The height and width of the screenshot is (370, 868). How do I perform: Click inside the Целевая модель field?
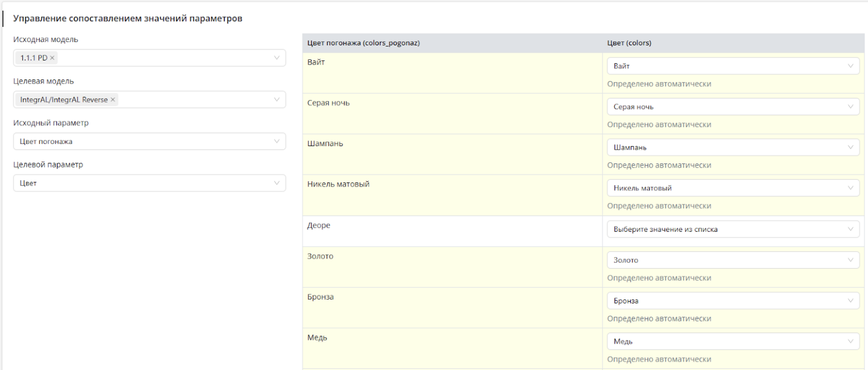(195, 100)
